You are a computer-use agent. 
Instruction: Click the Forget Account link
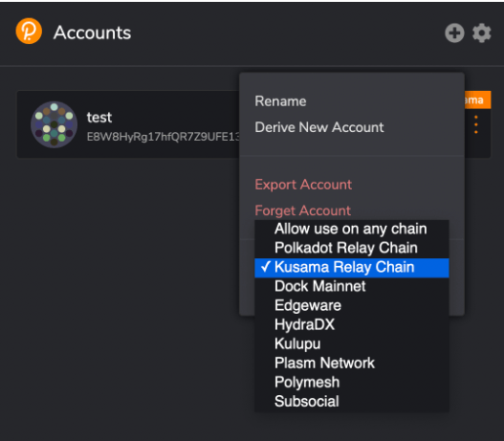pyautogui.click(x=302, y=210)
